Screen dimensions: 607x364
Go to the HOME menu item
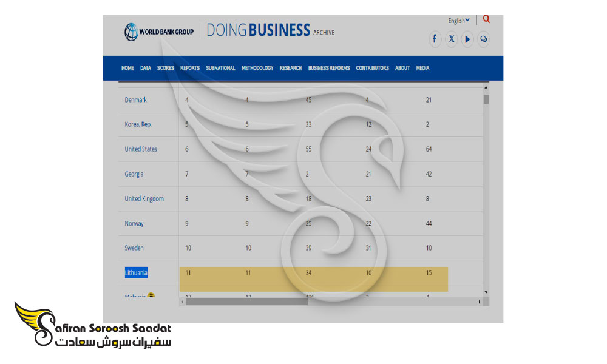[127, 68]
